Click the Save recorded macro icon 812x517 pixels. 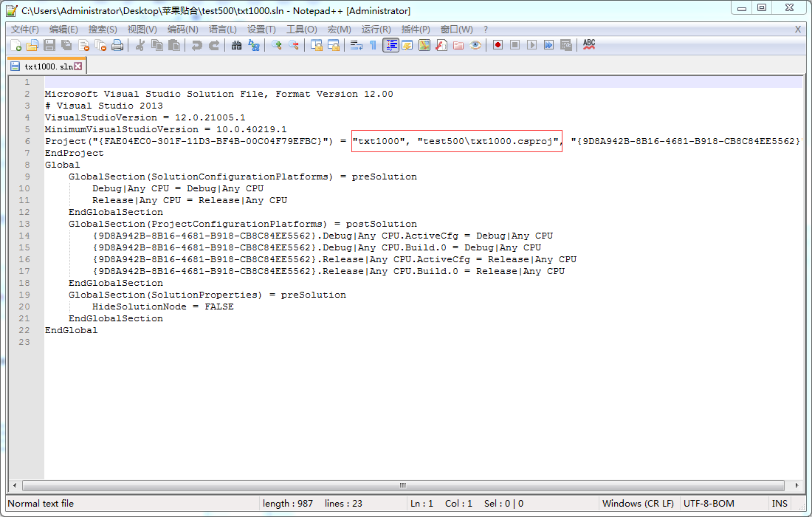[566, 45]
